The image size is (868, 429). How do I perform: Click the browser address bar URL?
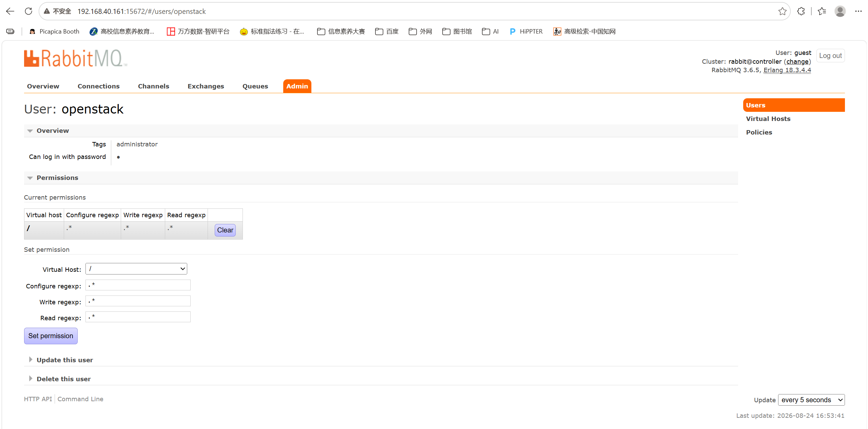point(141,12)
